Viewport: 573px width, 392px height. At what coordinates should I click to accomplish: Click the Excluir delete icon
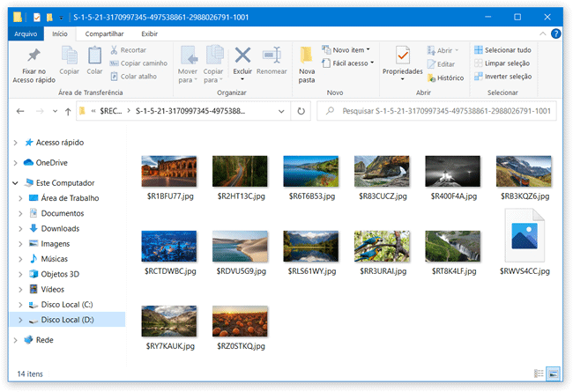(242, 55)
